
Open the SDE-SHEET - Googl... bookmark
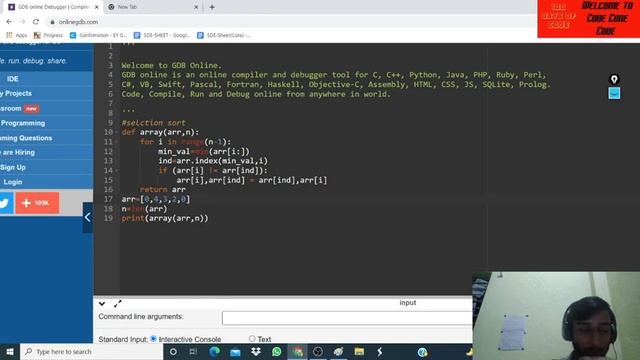coord(162,36)
